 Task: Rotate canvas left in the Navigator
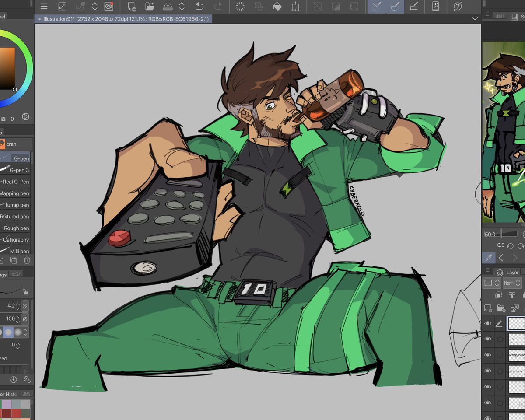(510, 246)
